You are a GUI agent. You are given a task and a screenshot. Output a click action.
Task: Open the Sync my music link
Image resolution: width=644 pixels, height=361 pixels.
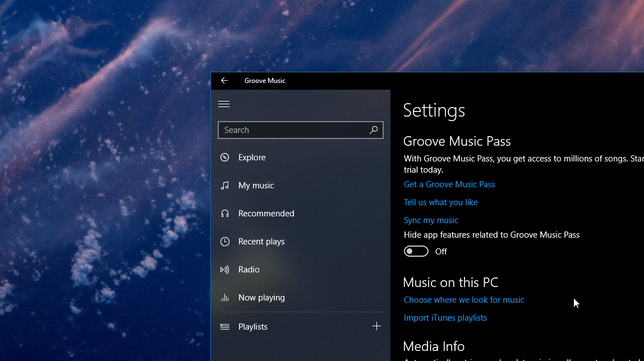tap(431, 220)
